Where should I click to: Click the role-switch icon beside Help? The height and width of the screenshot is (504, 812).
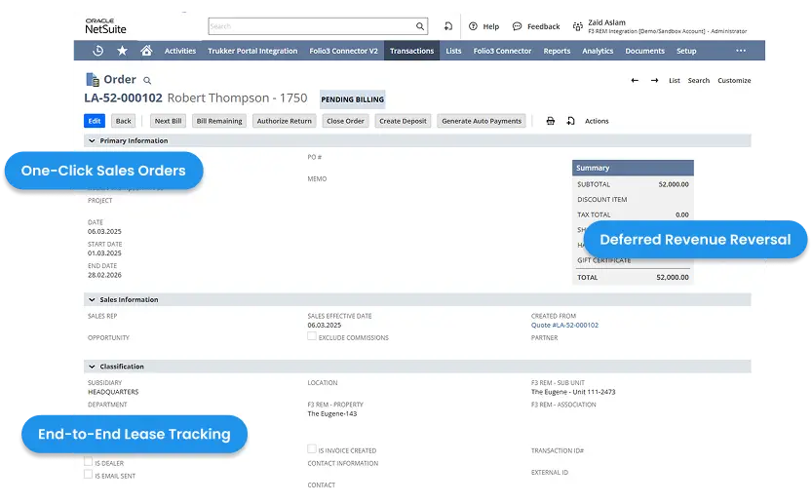448,26
